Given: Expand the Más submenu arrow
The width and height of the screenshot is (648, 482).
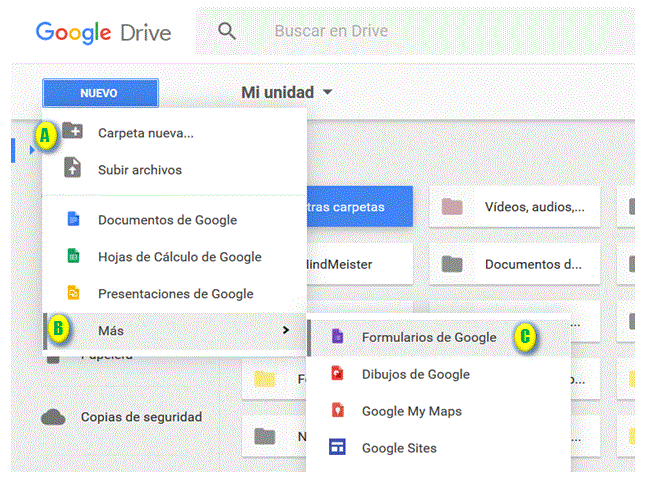Looking at the screenshot, I should point(286,330).
